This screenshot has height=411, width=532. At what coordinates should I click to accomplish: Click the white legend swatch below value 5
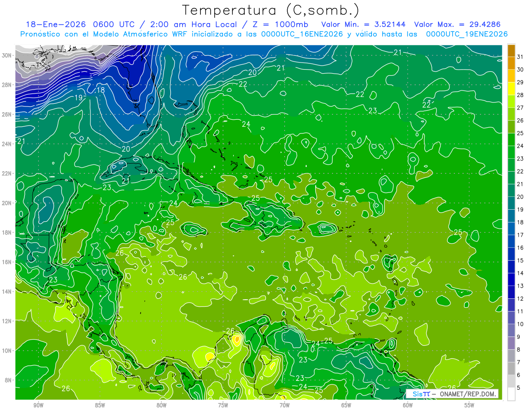[511, 394]
